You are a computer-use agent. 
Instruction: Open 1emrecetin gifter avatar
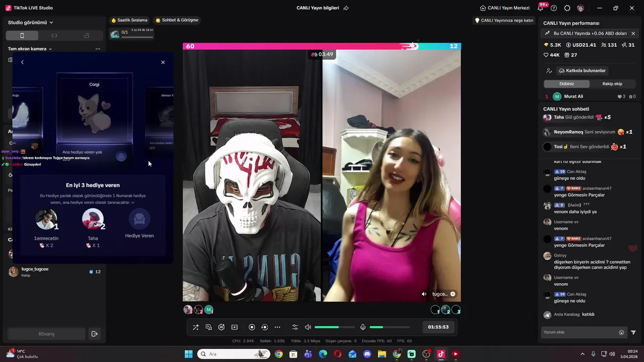click(46, 220)
